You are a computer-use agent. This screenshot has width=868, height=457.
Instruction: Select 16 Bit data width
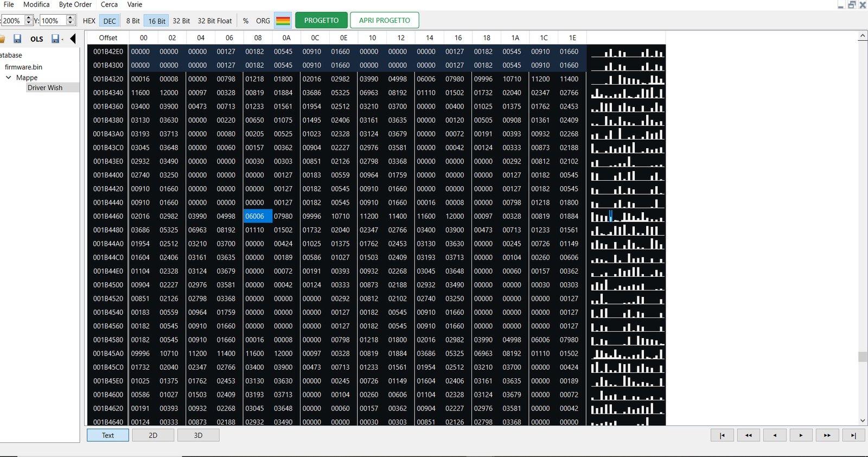coord(157,21)
